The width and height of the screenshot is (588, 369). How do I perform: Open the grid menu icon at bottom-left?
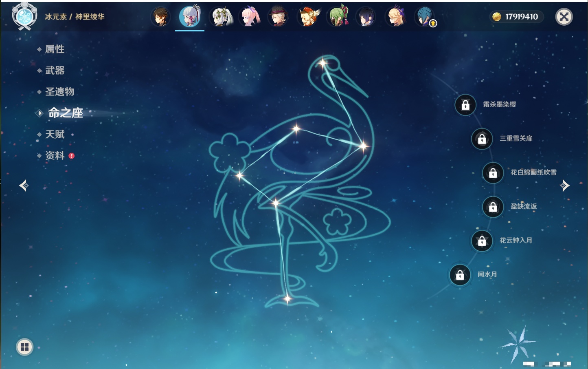coord(24,347)
